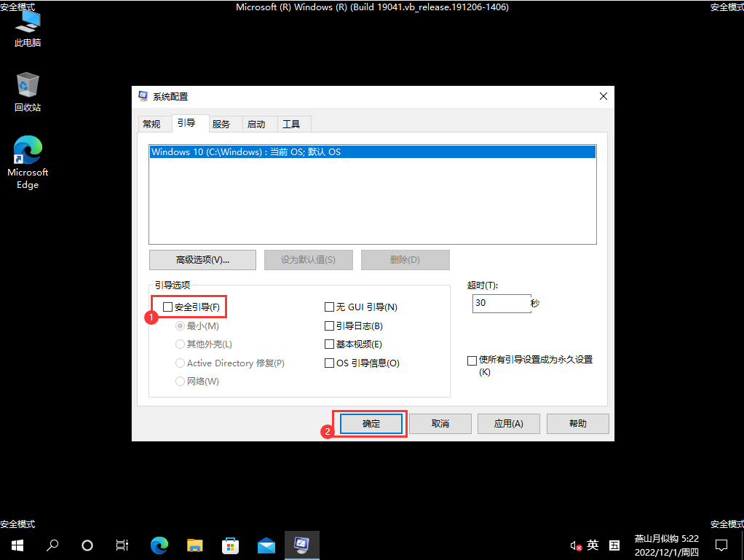
Task: Check 使所有引导设置成为永久设置 option
Action: coord(472,360)
